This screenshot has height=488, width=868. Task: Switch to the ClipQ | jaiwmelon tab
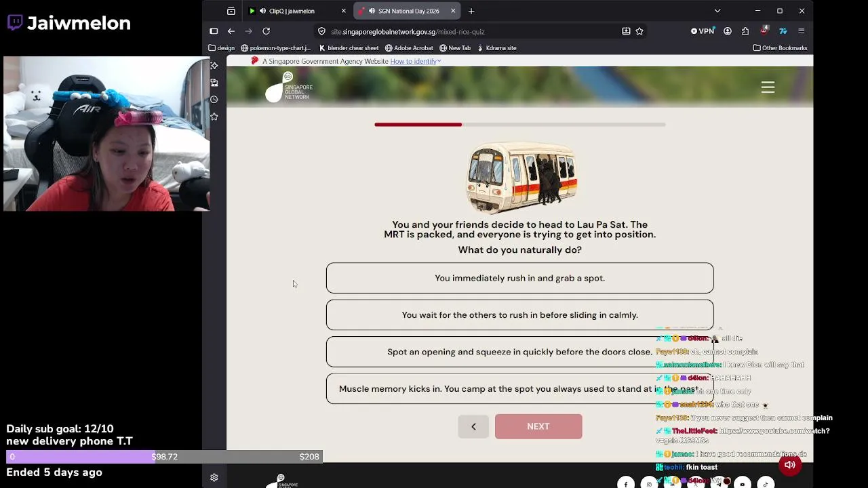[x=296, y=11]
